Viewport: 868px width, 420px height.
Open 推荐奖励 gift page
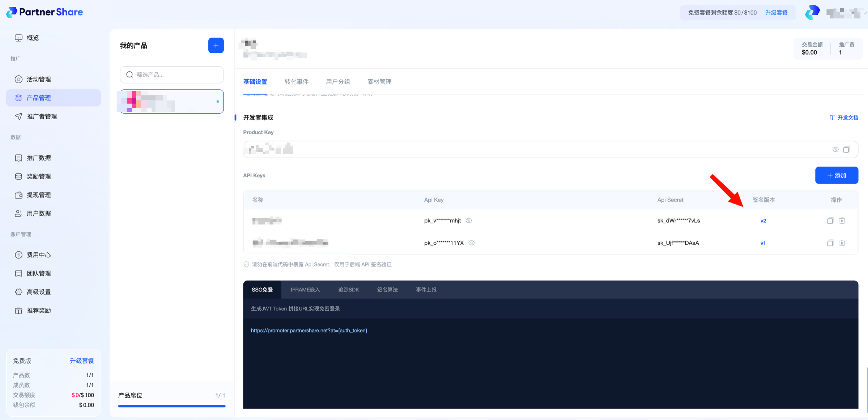click(54, 310)
